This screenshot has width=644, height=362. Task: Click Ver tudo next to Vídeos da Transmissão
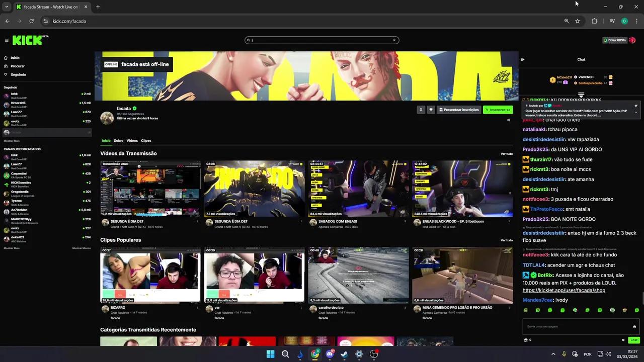click(507, 154)
